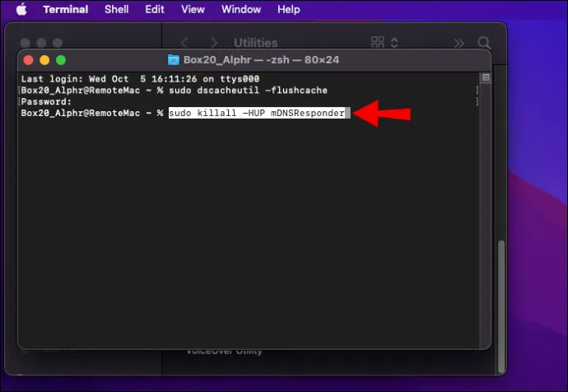Click the Last login line
This screenshot has height=392, width=568.
[140, 79]
